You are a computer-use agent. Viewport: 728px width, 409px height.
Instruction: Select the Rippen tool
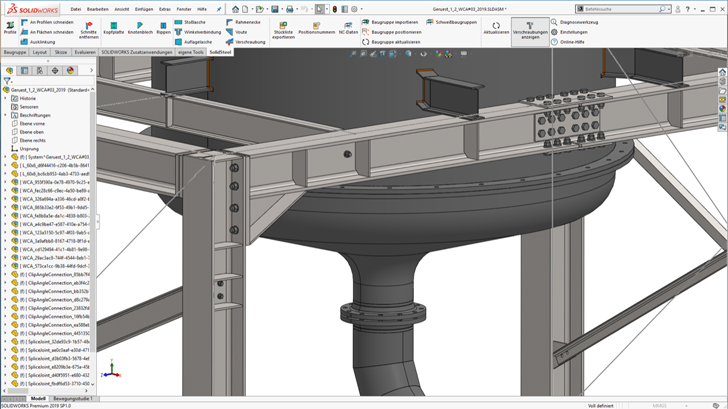163,28
